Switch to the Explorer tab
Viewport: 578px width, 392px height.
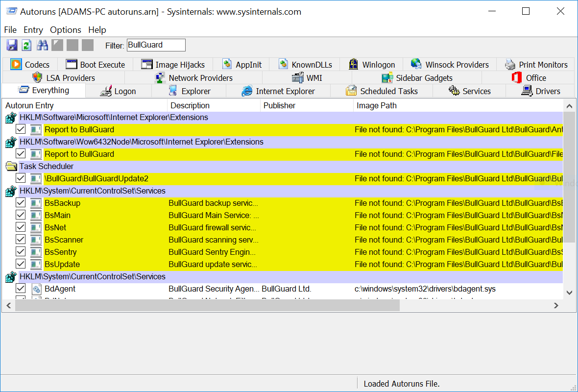coord(189,91)
